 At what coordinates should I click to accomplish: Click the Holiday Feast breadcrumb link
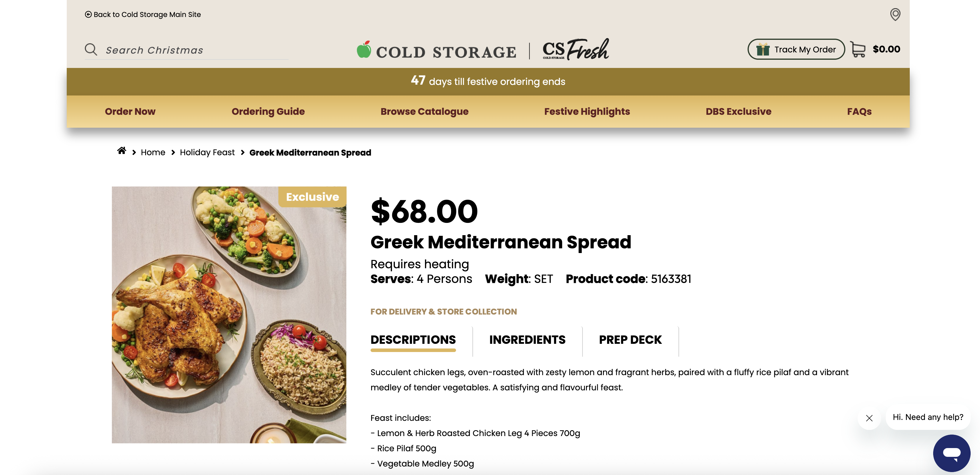point(207,153)
